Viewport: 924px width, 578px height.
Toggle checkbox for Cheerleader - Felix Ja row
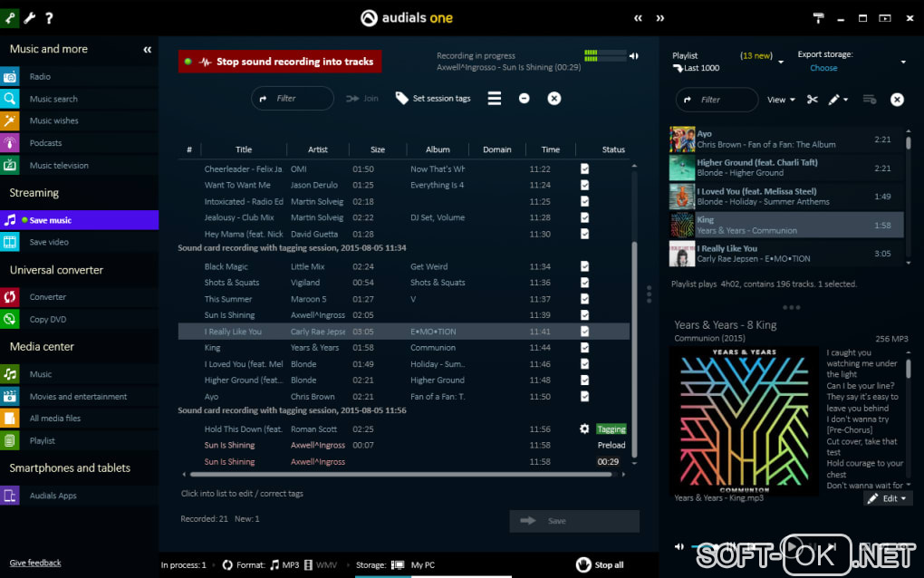pyautogui.click(x=584, y=169)
